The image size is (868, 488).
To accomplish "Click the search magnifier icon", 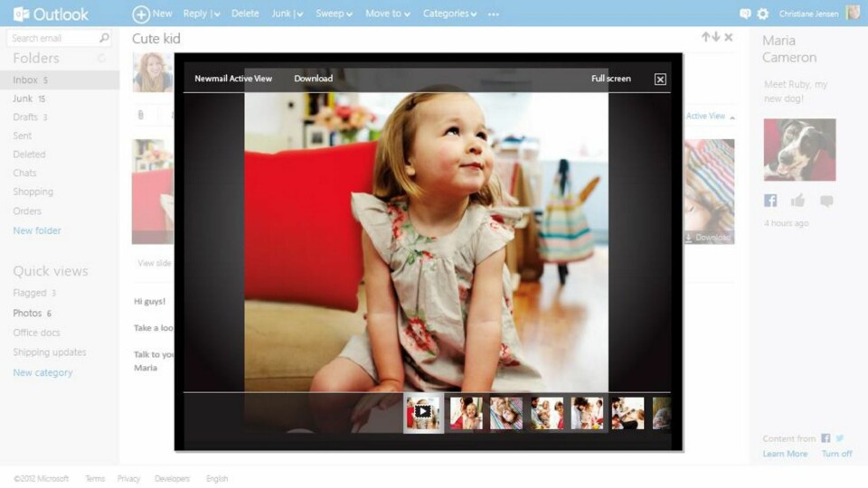I will (x=105, y=38).
